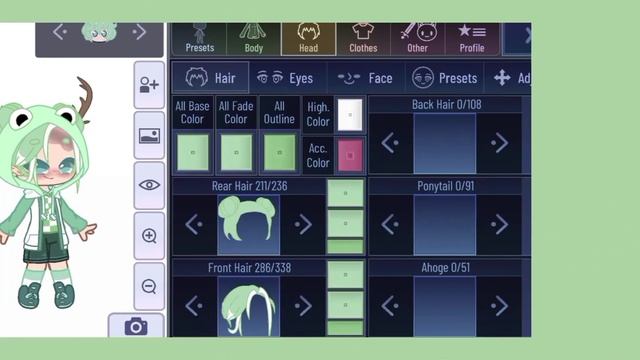Screen dimensions: 640x360
Task: Click the Front Hair preview thumbnail
Action: [x=249, y=307]
